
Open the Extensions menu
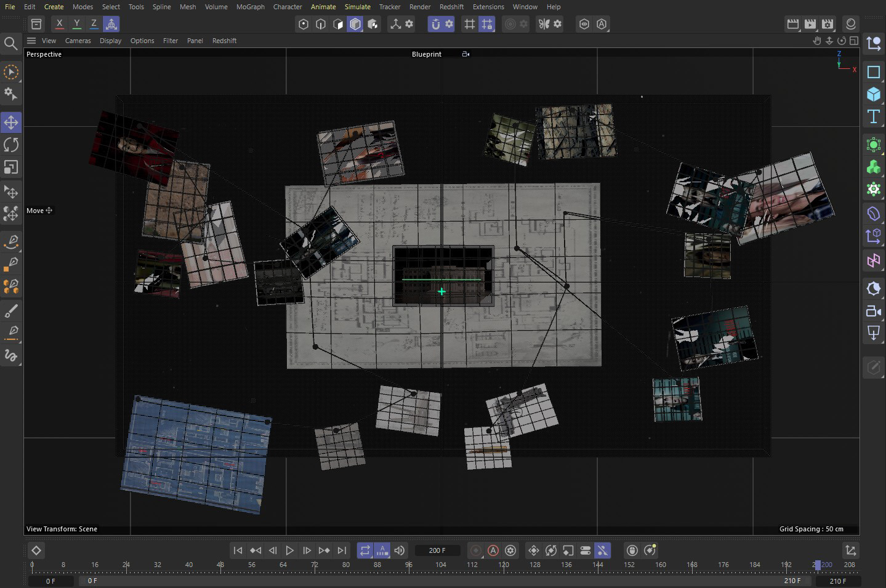pos(488,7)
